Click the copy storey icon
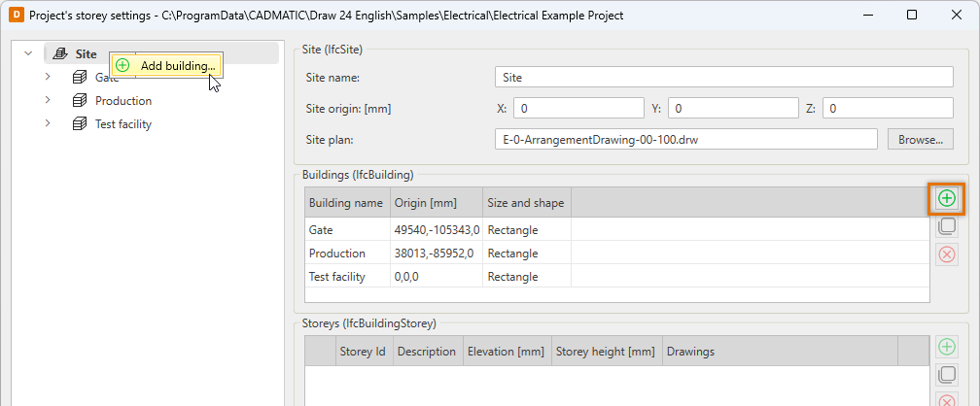Screen dimensions: 980x406 coord(946,375)
